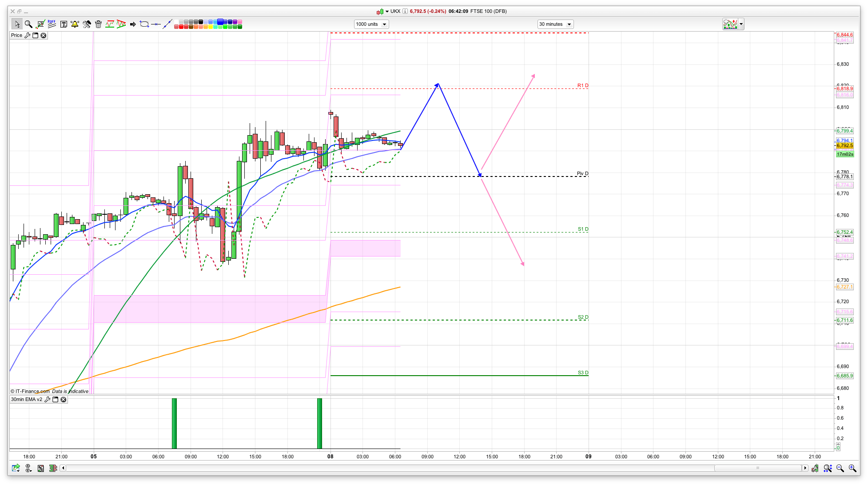Open the order list icon
868x485 pixels.
(41, 468)
